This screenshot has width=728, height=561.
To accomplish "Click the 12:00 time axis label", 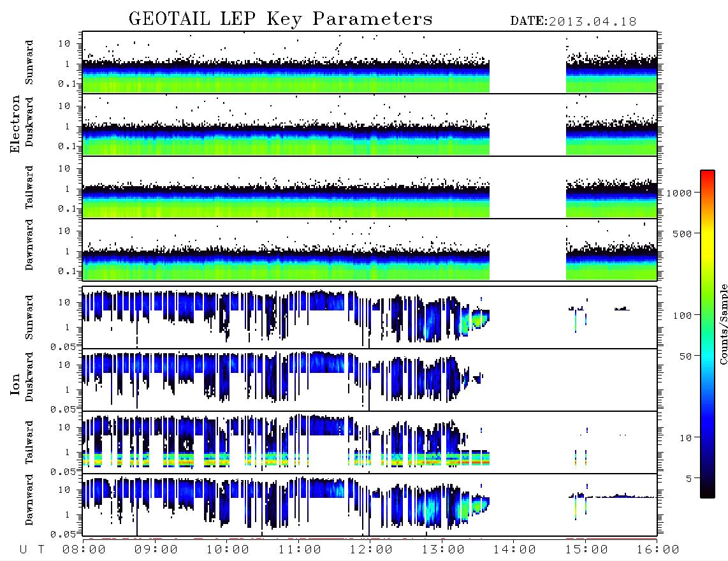I will (371, 550).
